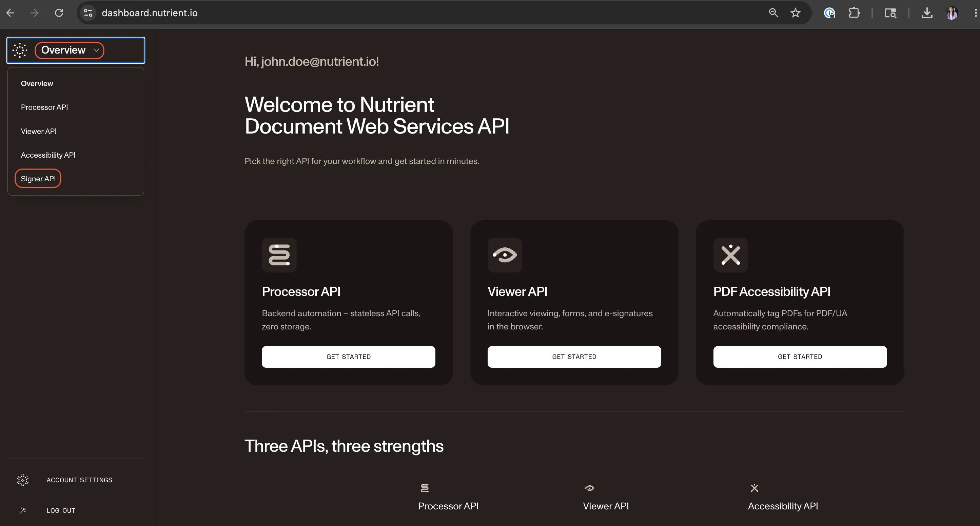Click the zoom magnifier icon in address bar

(773, 13)
